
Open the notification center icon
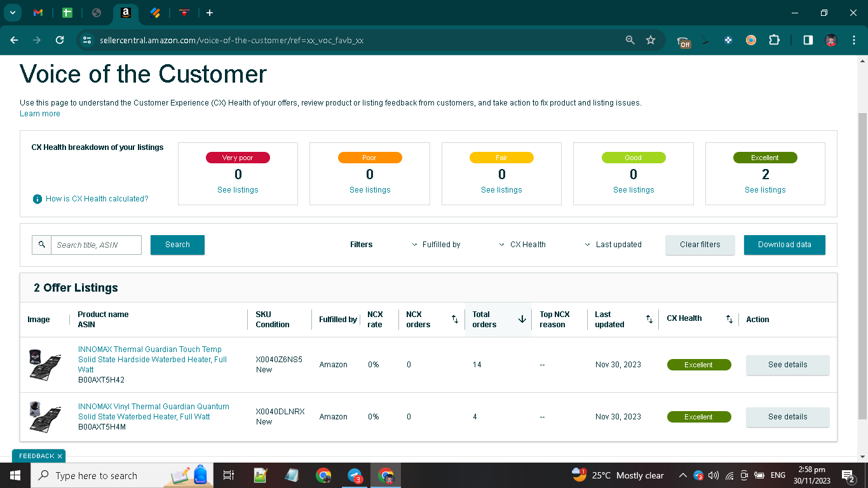click(x=848, y=475)
